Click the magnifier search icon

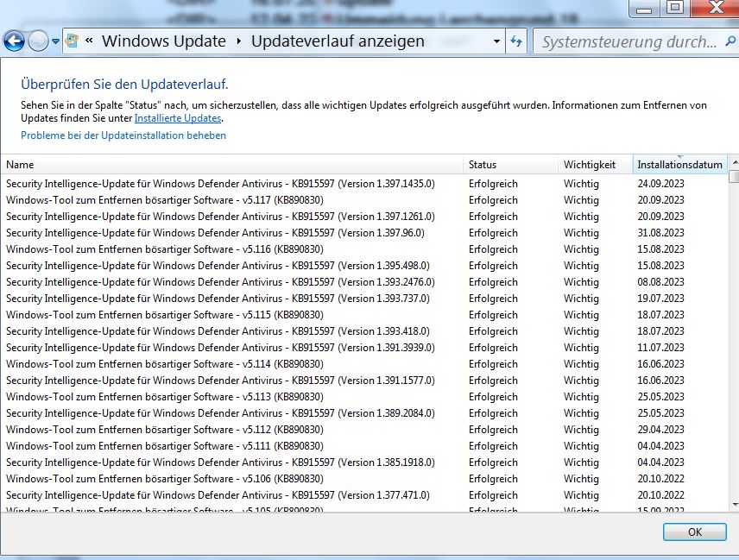730,41
